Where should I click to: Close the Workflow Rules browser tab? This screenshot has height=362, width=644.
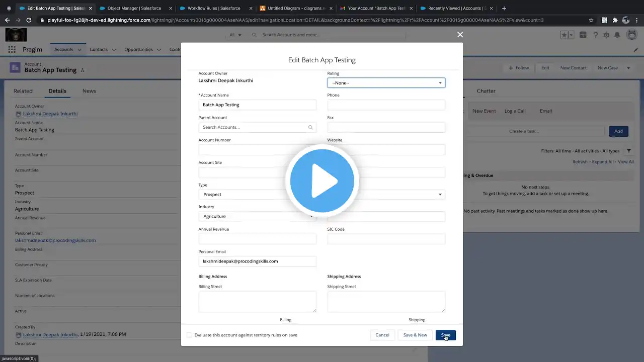(x=251, y=8)
